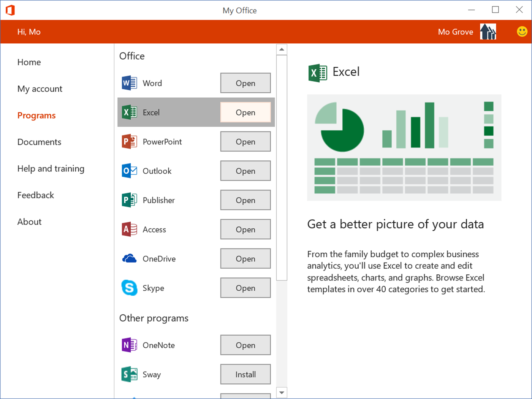Click the smiley face feedback icon

point(522,32)
